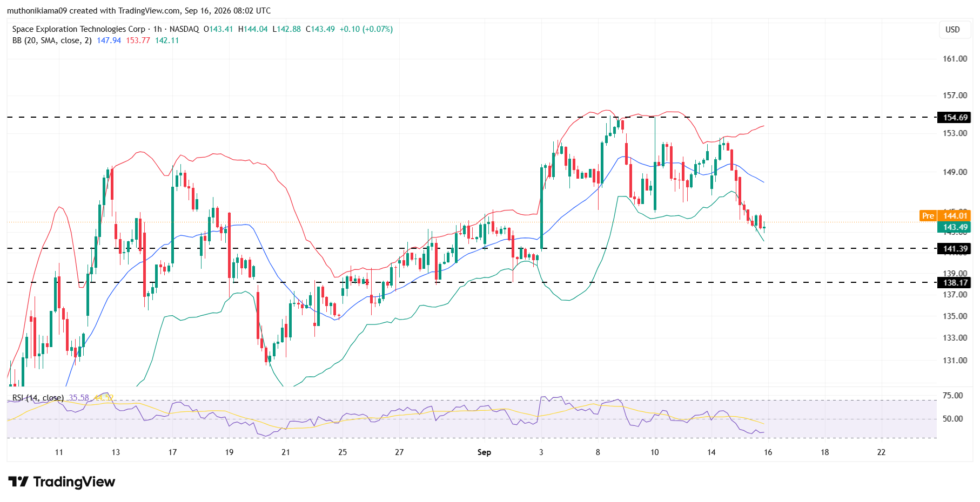
Task: Select the 154.69 horizontal line price label
Action: pyautogui.click(x=955, y=118)
